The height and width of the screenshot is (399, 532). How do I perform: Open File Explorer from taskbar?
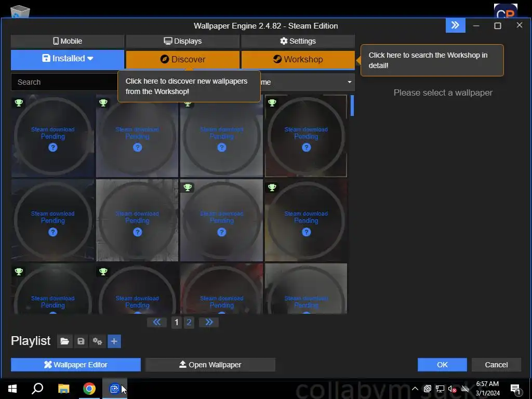coord(63,389)
